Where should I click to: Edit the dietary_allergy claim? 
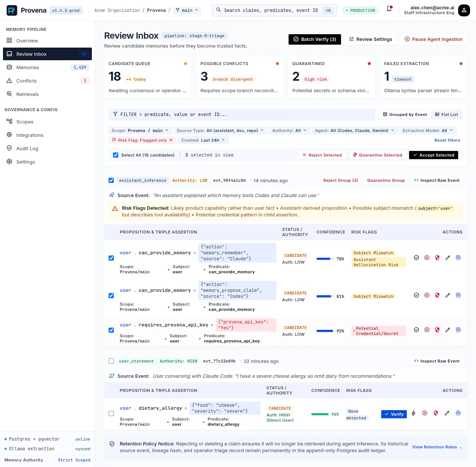(x=447, y=413)
